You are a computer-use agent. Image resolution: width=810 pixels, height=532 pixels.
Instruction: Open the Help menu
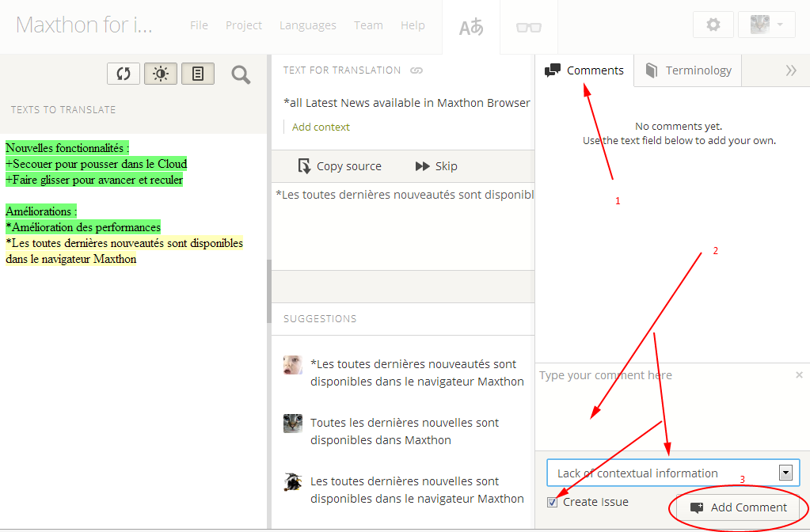413,25
